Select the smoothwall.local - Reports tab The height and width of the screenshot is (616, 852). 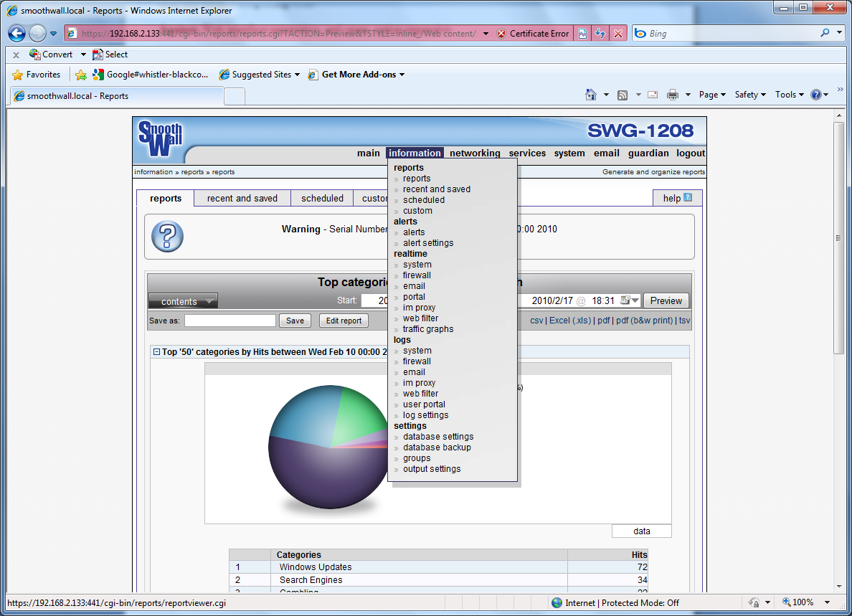117,96
